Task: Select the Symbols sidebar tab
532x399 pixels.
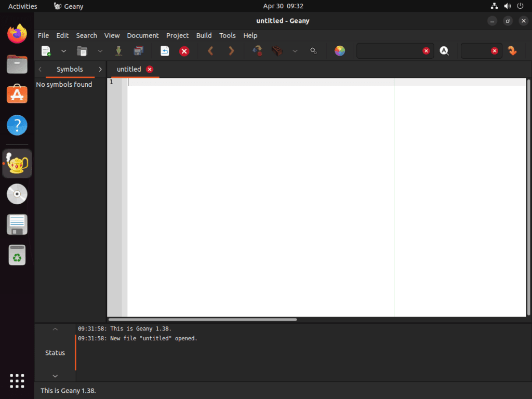Action: coord(70,69)
